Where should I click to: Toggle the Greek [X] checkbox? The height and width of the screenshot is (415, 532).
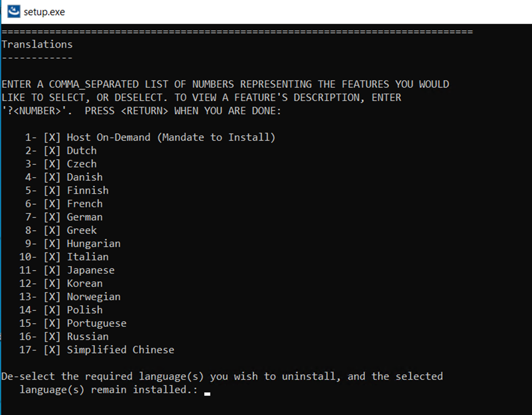point(52,230)
